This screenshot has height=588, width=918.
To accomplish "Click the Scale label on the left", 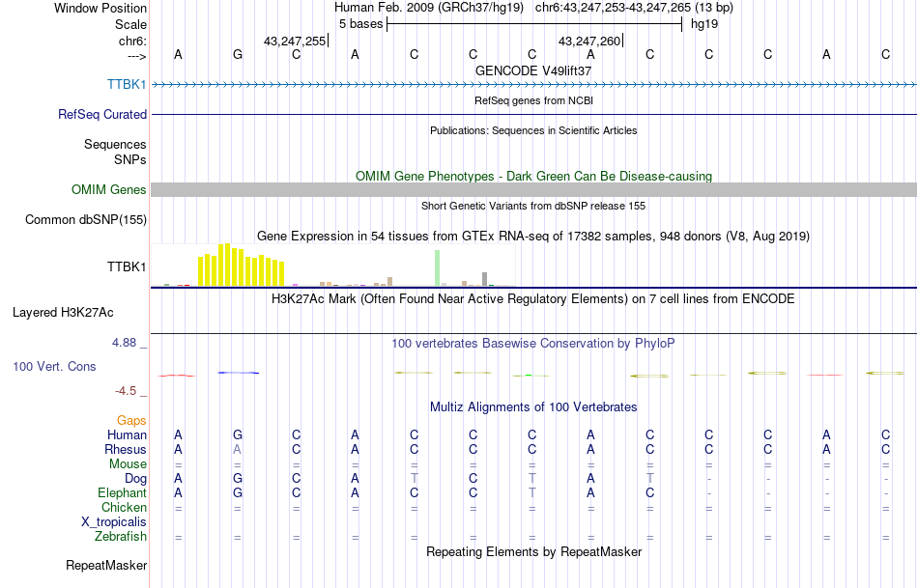I will coord(130,24).
